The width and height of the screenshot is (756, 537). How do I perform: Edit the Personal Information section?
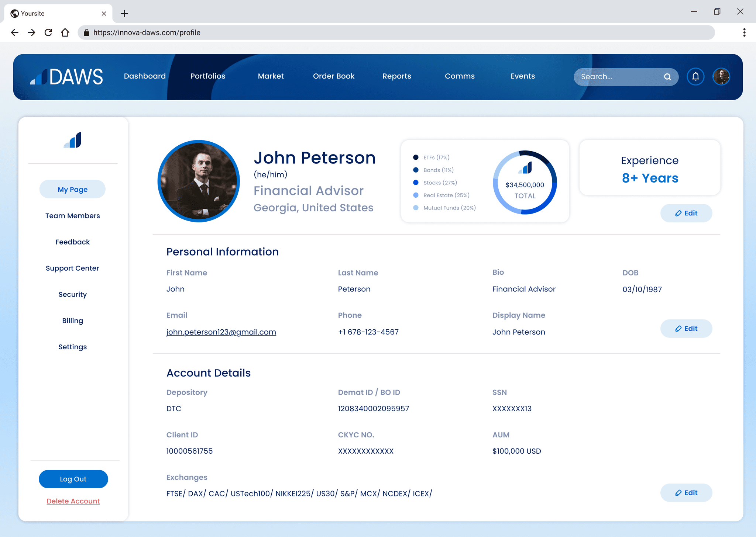(x=686, y=328)
